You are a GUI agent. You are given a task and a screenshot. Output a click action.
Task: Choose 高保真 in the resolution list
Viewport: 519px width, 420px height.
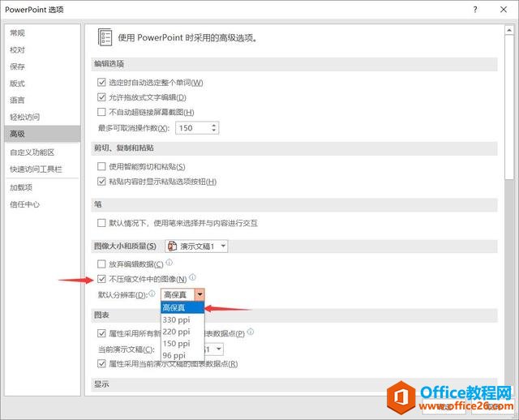(x=182, y=307)
